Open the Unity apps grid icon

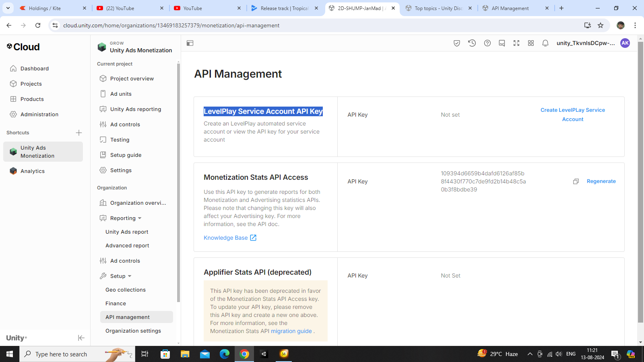pos(531,43)
